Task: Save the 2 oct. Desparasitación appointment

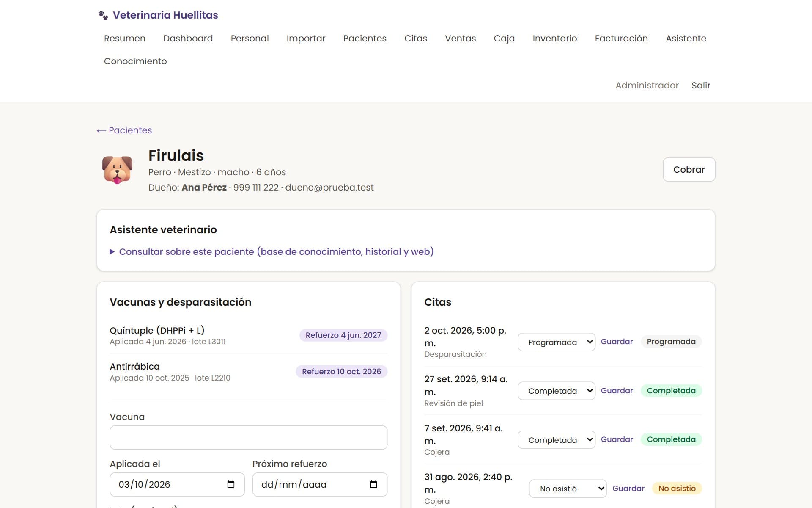Action: 617,342
